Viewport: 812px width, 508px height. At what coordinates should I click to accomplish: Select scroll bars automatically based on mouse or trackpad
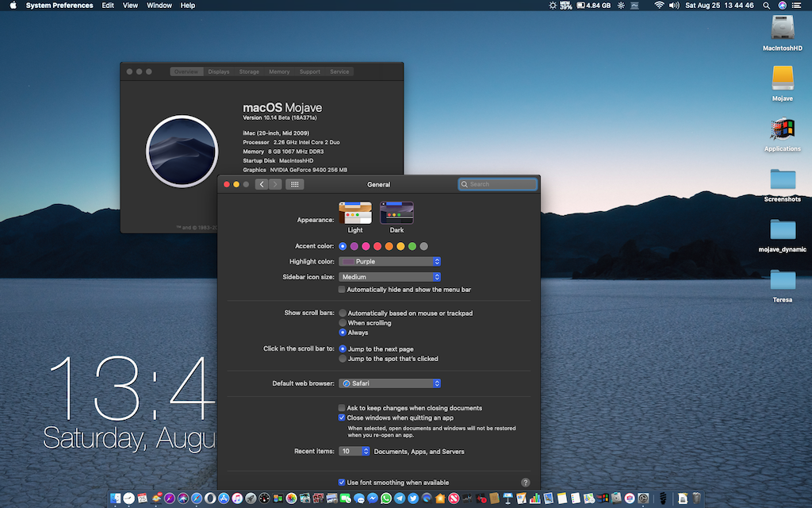(x=343, y=313)
